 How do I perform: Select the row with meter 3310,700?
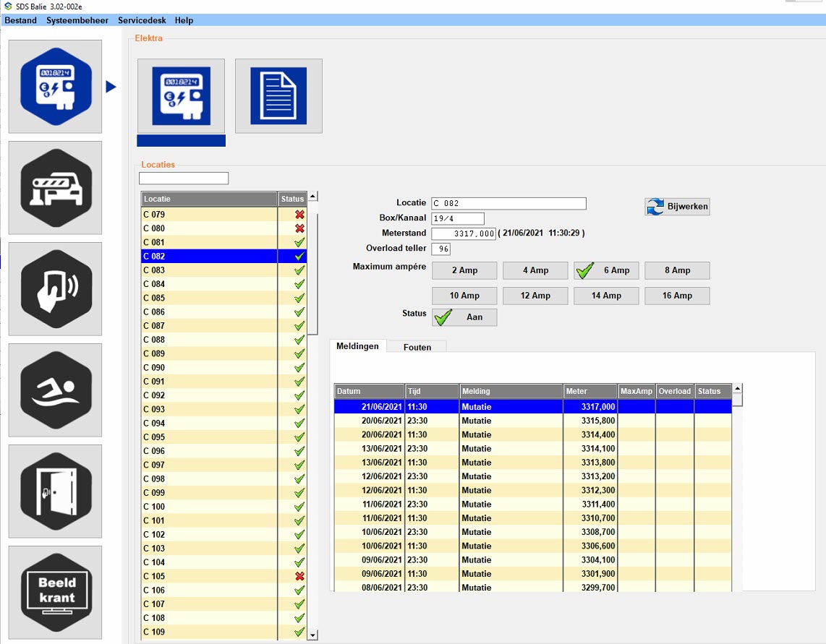coord(533,518)
